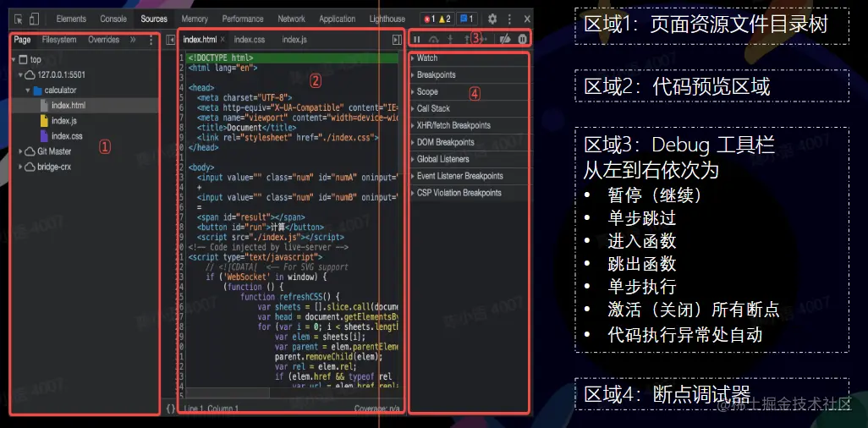Activate the inspect element picker icon
The height and width of the screenshot is (428, 868).
coord(19,19)
